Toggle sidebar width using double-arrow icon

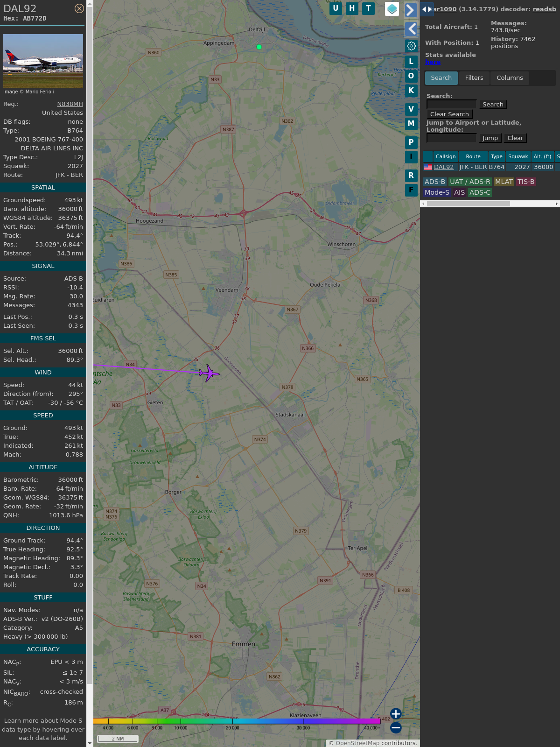[427, 9]
